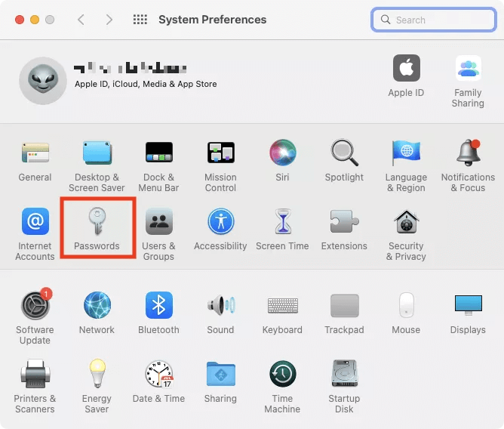Image resolution: width=504 pixels, height=429 pixels.
Task: Open General preferences
Action: pyautogui.click(x=35, y=154)
